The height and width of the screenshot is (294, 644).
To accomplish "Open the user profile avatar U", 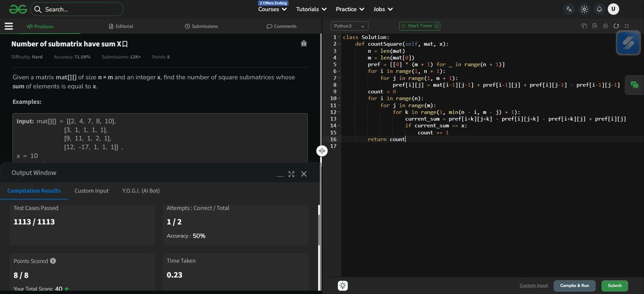I will coord(613,9).
